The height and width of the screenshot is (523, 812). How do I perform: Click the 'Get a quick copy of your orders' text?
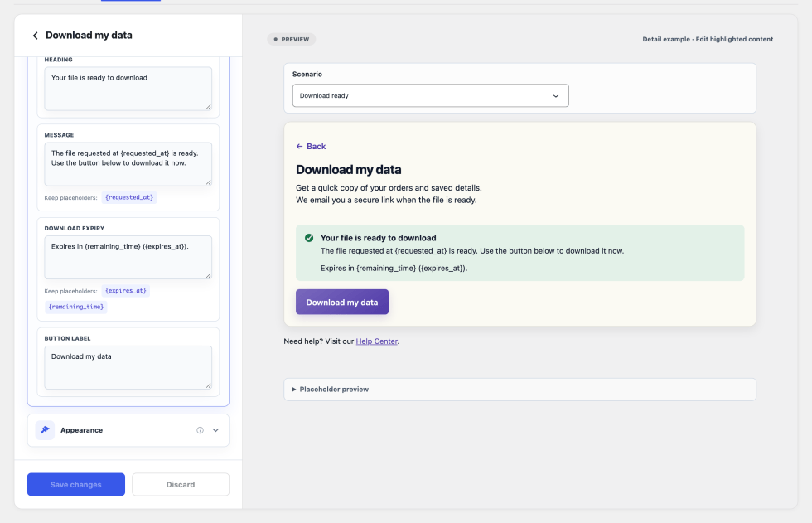(389, 188)
